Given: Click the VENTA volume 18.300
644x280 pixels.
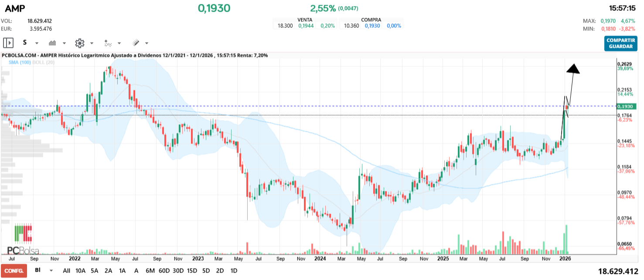Looking at the screenshot, I should pyautogui.click(x=285, y=26).
